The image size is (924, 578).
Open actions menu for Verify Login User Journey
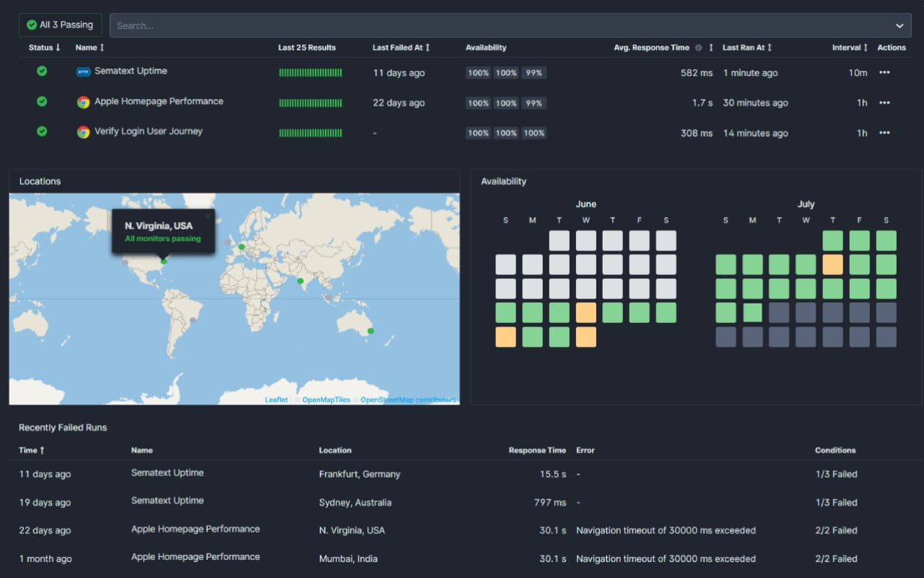pyautogui.click(x=884, y=133)
